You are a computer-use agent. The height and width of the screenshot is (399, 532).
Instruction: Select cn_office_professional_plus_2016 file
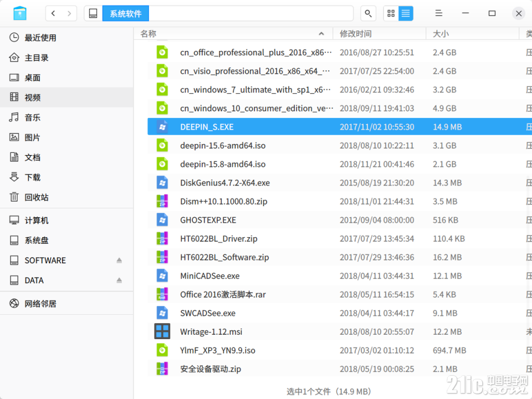tap(340, 53)
